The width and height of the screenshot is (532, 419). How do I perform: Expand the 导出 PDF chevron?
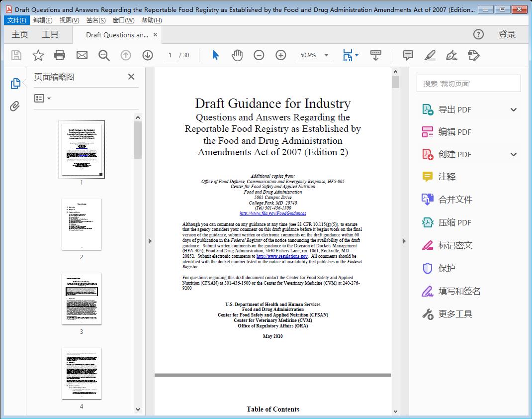[513, 109]
